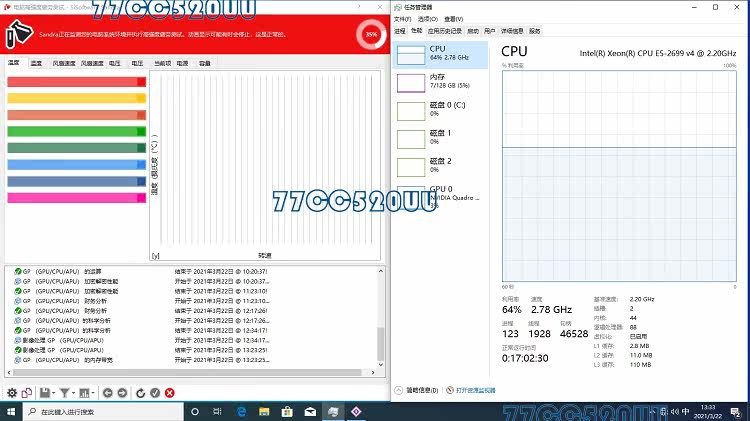The height and width of the screenshot is (421, 750).
Task: Click the volume icon in system tray
Action: click(674, 411)
